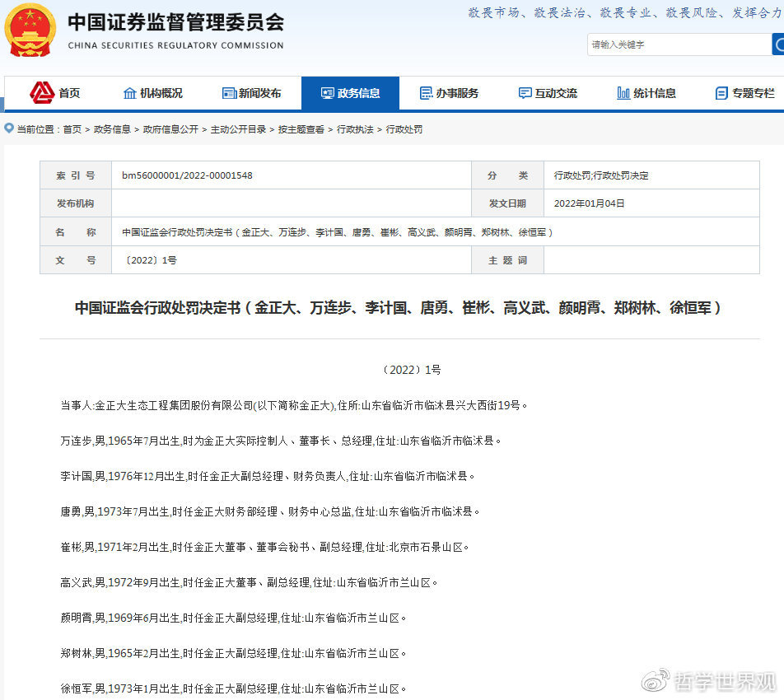784x700 pixels.
Task: Open 主动公开目录 breadcrumb link
Action: (238, 129)
